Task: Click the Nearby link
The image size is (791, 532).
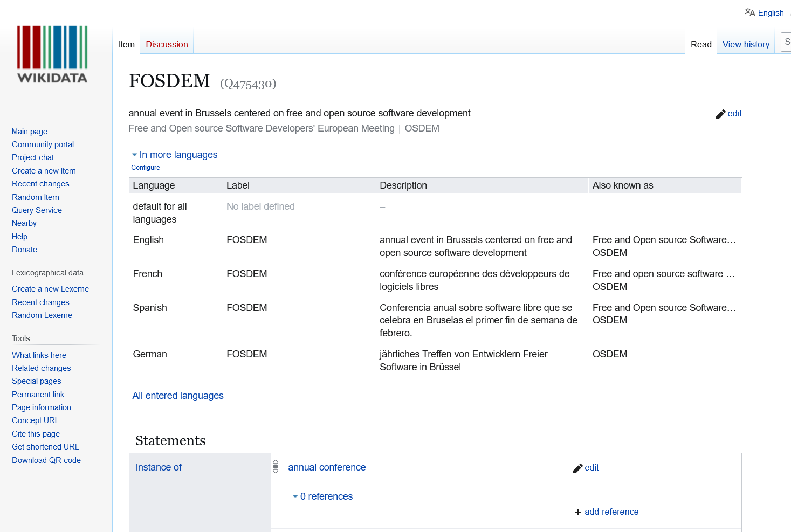Action: tap(24, 223)
